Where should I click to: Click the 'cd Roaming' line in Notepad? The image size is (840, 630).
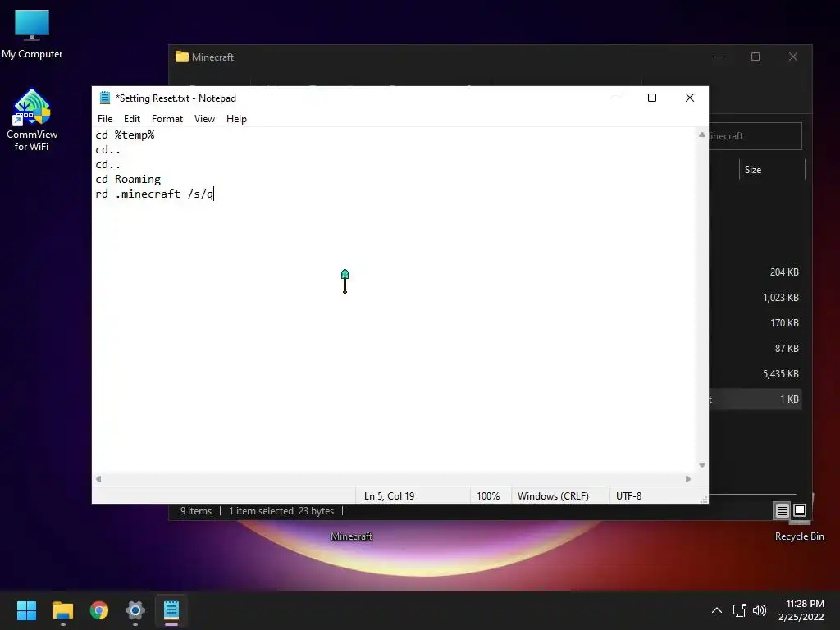point(128,180)
